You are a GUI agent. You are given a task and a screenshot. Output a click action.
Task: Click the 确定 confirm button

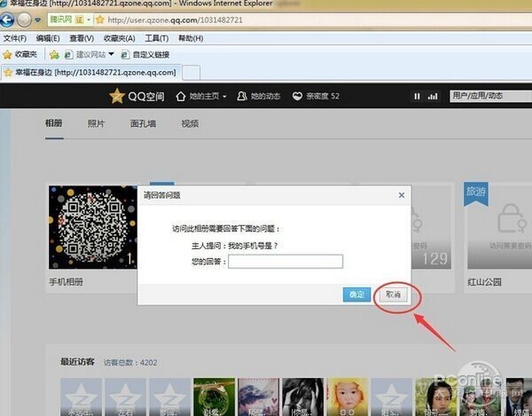point(356,294)
